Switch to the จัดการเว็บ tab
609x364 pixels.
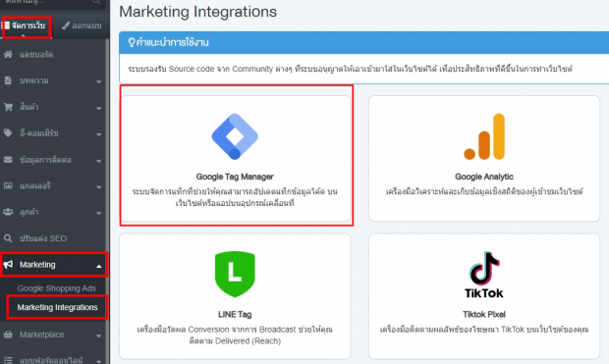26,26
